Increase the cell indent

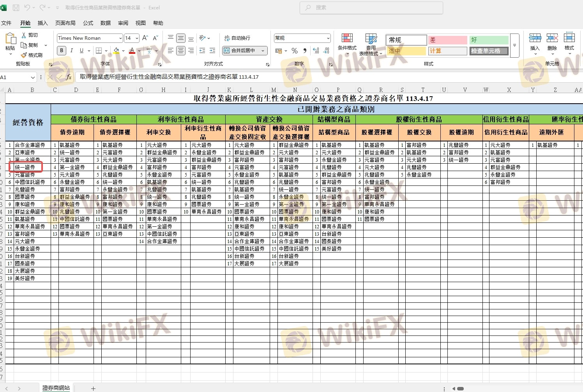(x=212, y=50)
